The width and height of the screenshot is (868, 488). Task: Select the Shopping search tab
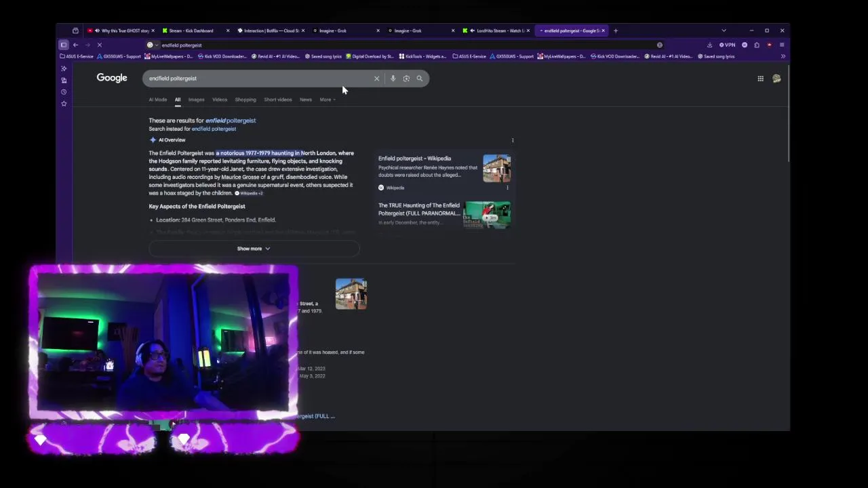[245, 100]
